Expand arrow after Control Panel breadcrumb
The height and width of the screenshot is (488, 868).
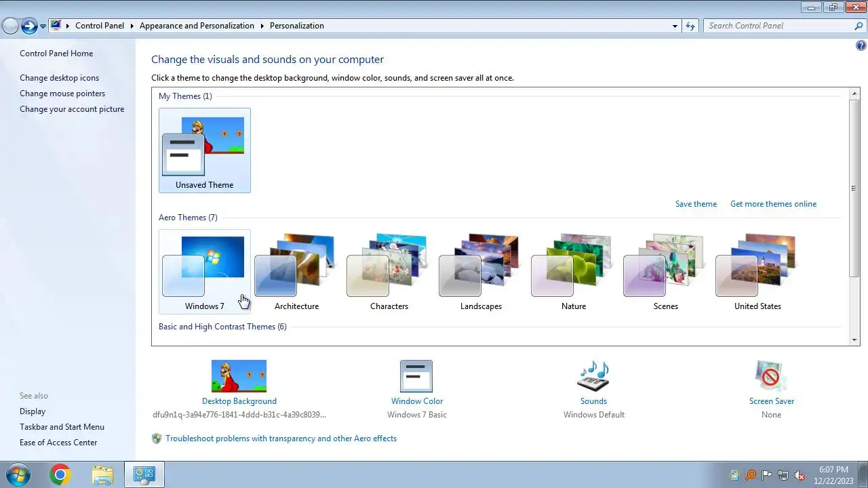[x=132, y=26]
